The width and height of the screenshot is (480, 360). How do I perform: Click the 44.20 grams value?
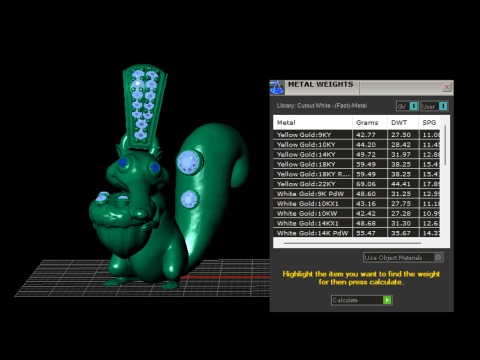pyautogui.click(x=366, y=144)
